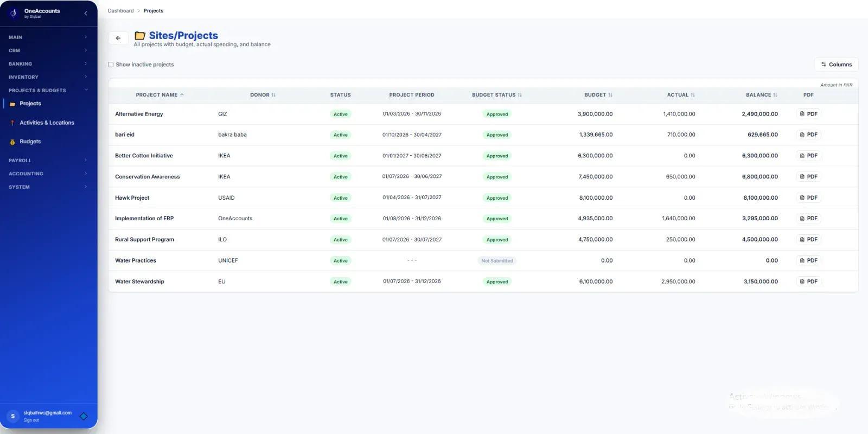Image resolution: width=868 pixels, height=434 pixels.
Task: Open the Columns selector button
Action: (836, 65)
